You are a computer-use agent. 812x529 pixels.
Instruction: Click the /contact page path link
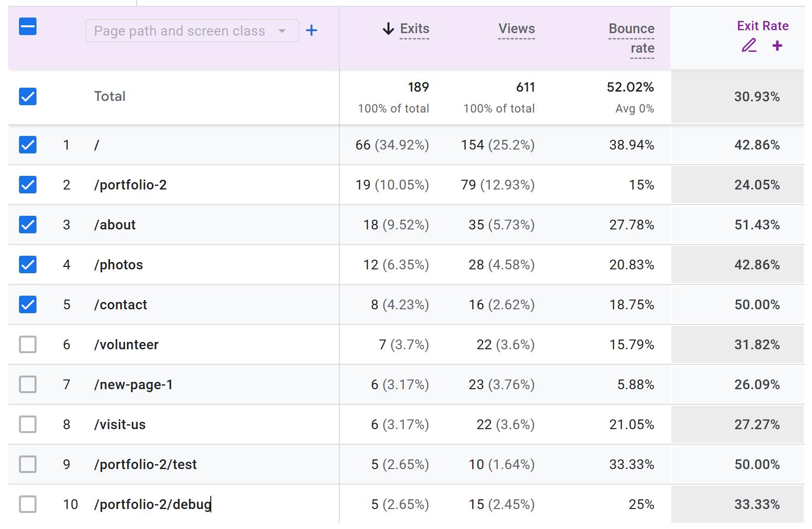click(x=121, y=304)
